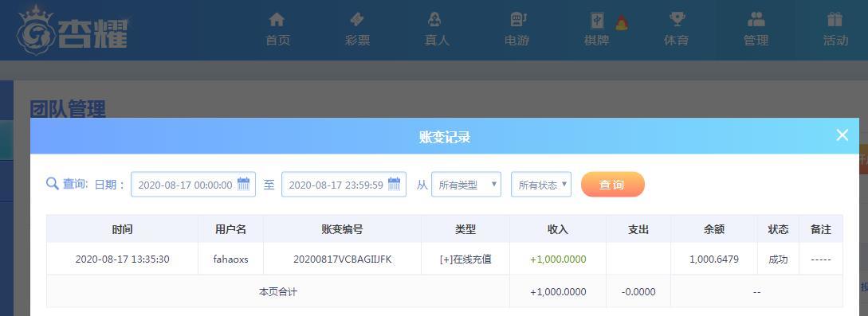
Task: Click the 首页 home icon
Action: click(x=277, y=21)
